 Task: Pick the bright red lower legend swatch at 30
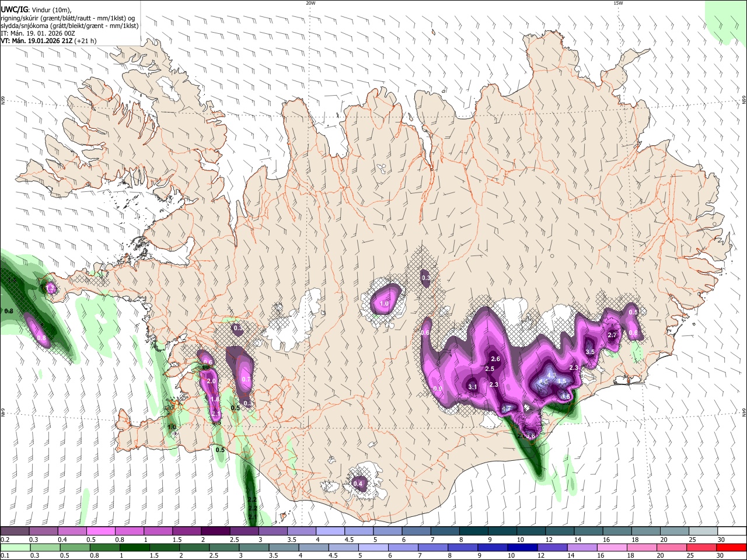(x=731, y=547)
